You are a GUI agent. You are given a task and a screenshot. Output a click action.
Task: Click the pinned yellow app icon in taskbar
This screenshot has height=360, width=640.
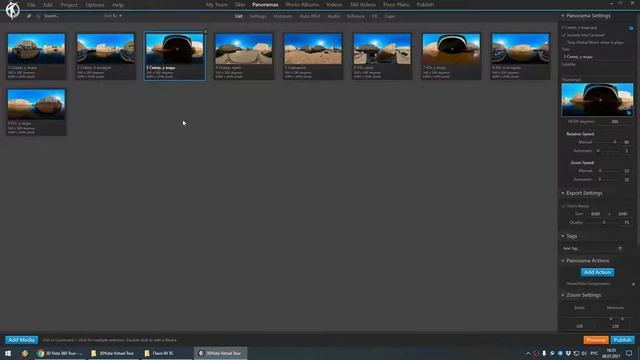point(25,353)
